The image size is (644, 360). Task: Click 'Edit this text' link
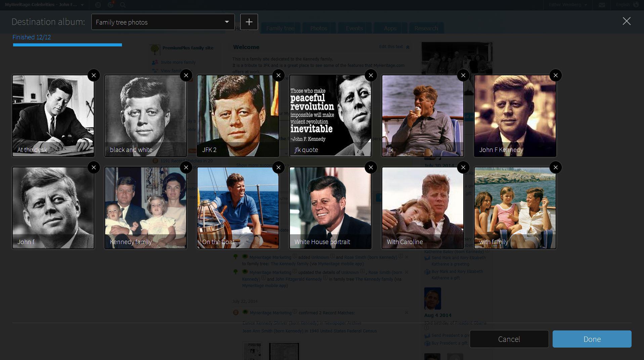coord(391,47)
